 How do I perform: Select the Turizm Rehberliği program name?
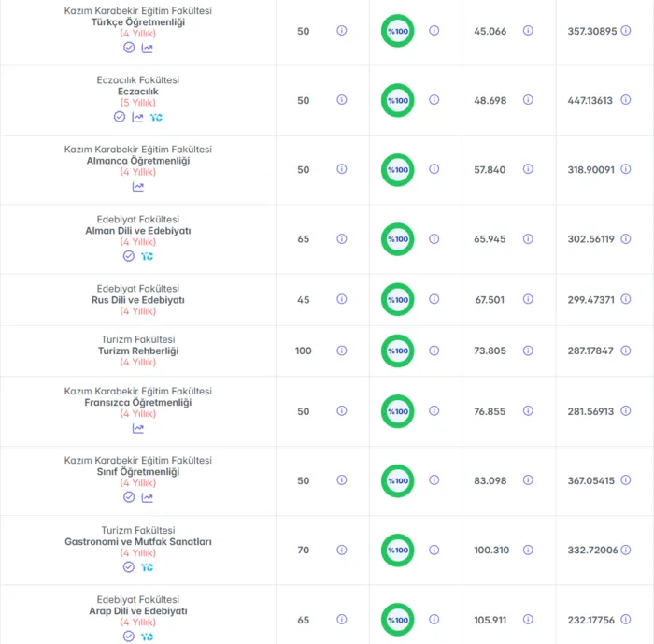[x=138, y=351]
